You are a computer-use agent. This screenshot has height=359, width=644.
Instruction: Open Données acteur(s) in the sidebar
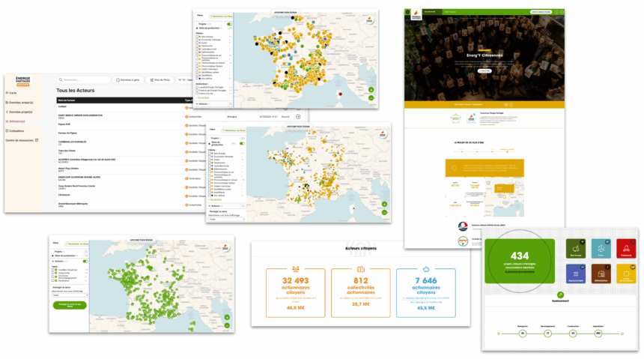tap(19, 100)
